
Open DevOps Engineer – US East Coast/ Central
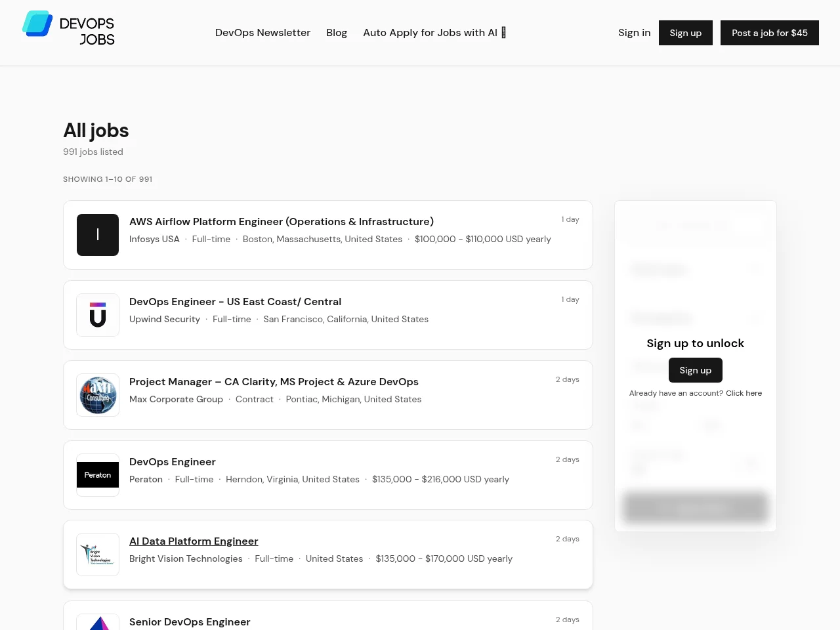[x=235, y=302]
